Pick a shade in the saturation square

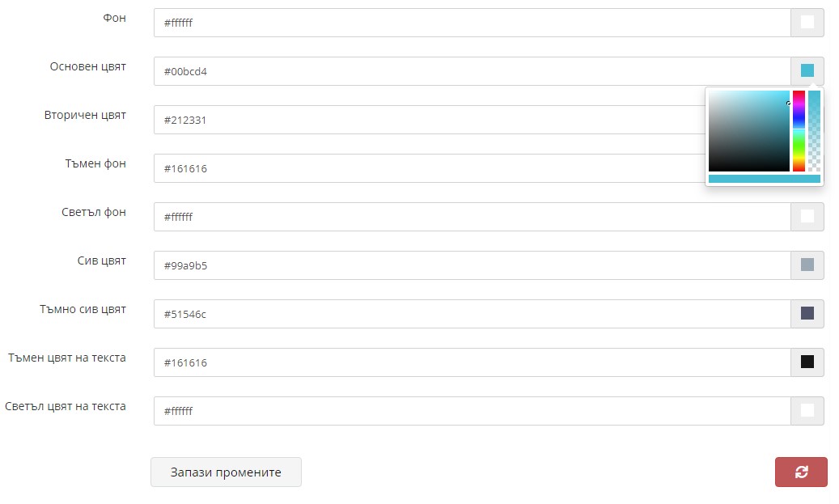click(x=748, y=131)
